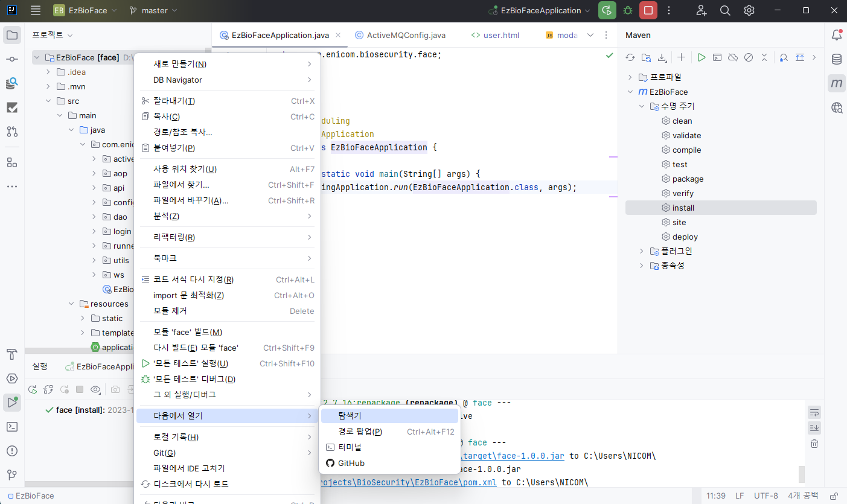Viewport: 847px width, 504px height.
Task: Reload all Maven projects icon
Action: pos(630,57)
